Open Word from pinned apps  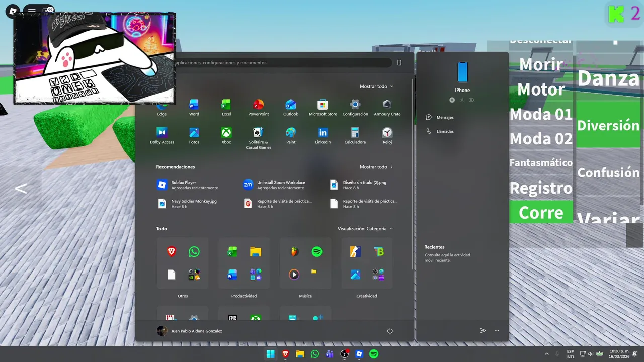pyautogui.click(x=194, y=108)
